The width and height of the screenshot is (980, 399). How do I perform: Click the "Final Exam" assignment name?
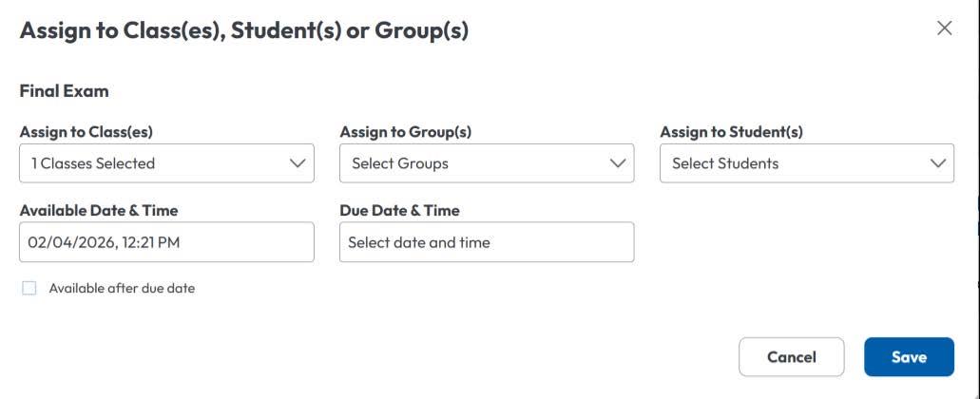[65, 92]
